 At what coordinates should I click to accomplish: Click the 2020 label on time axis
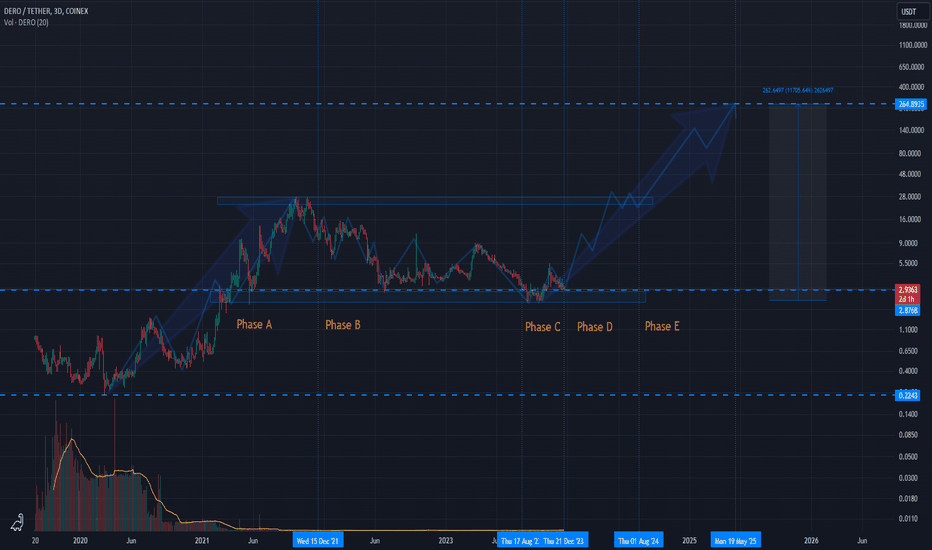80,540
